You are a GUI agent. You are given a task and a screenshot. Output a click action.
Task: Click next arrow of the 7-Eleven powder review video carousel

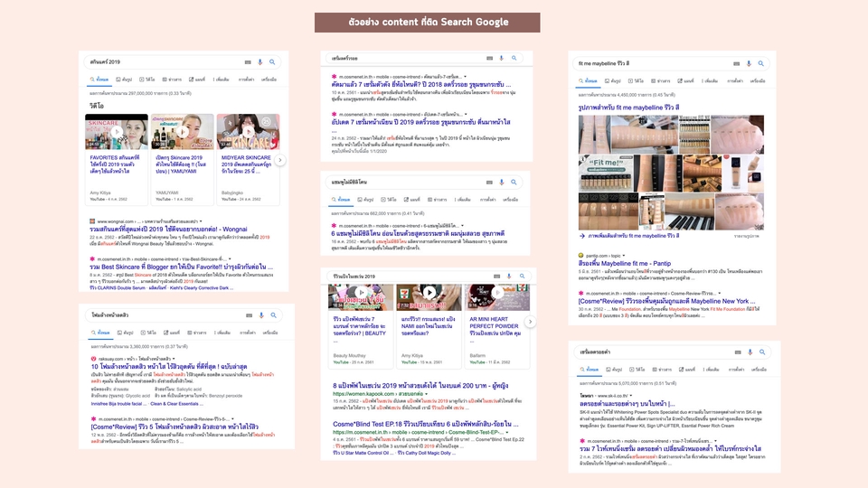pos(530,322)
